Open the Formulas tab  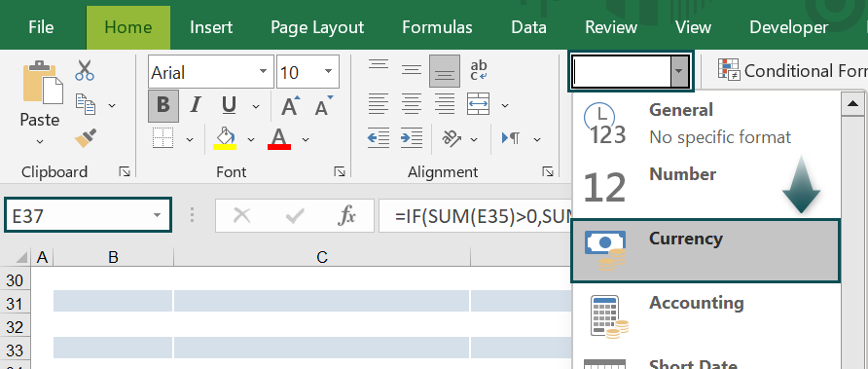[437, 27]
